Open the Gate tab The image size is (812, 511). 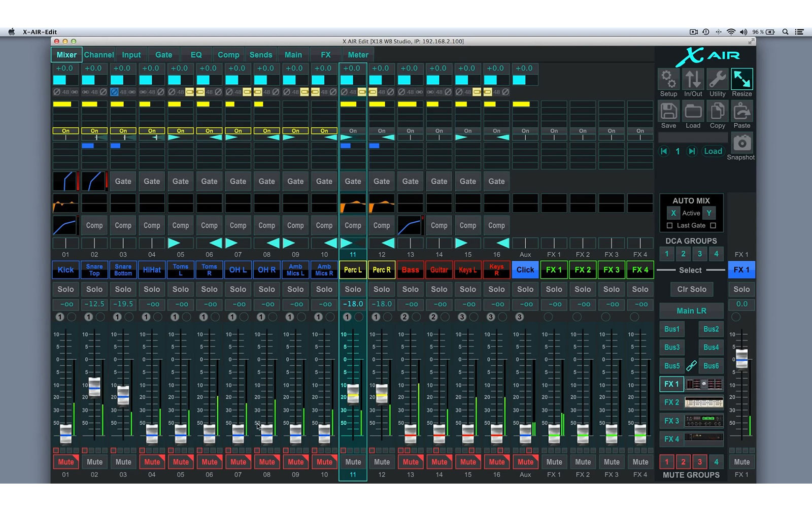point(163,55)
